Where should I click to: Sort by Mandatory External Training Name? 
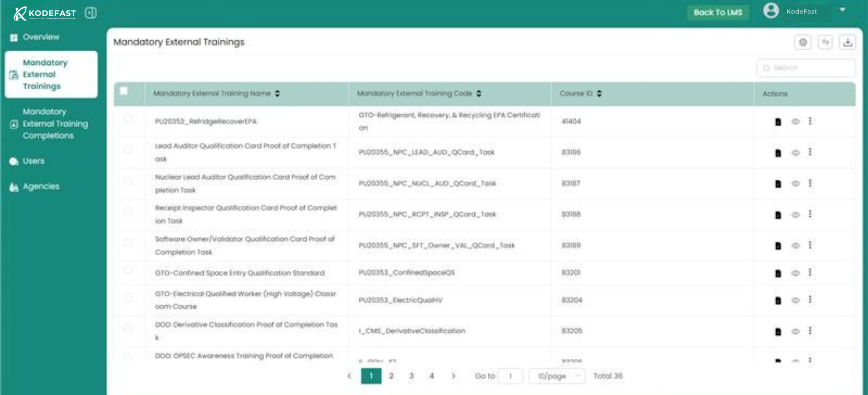(x=277, y=93)
